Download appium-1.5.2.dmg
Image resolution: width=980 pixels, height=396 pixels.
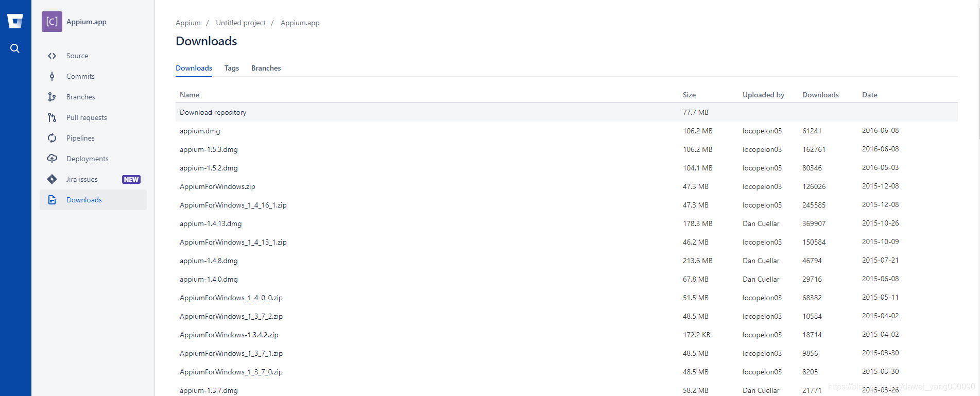point(209,168)
